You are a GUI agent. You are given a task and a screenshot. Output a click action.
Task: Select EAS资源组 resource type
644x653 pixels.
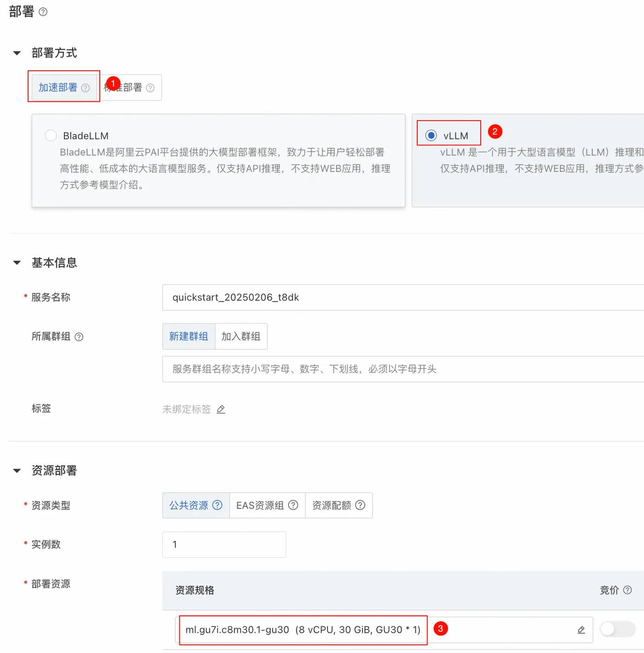click(267, 505)
